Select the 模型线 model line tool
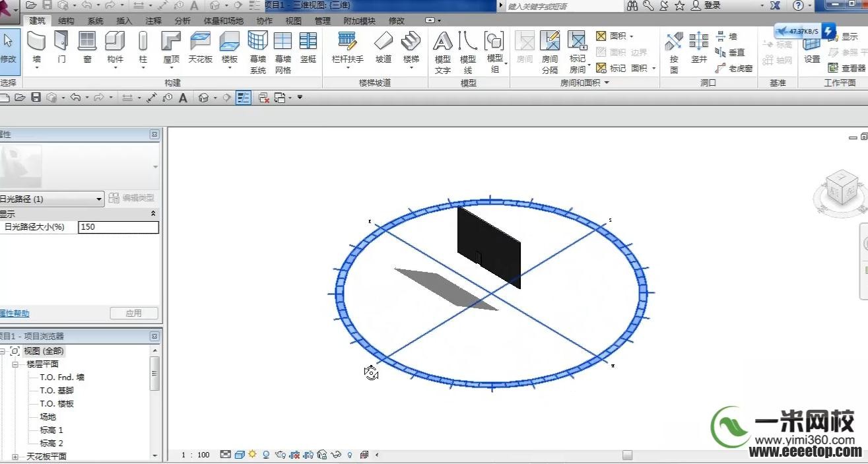868x464 pixels. coord(468,51)
